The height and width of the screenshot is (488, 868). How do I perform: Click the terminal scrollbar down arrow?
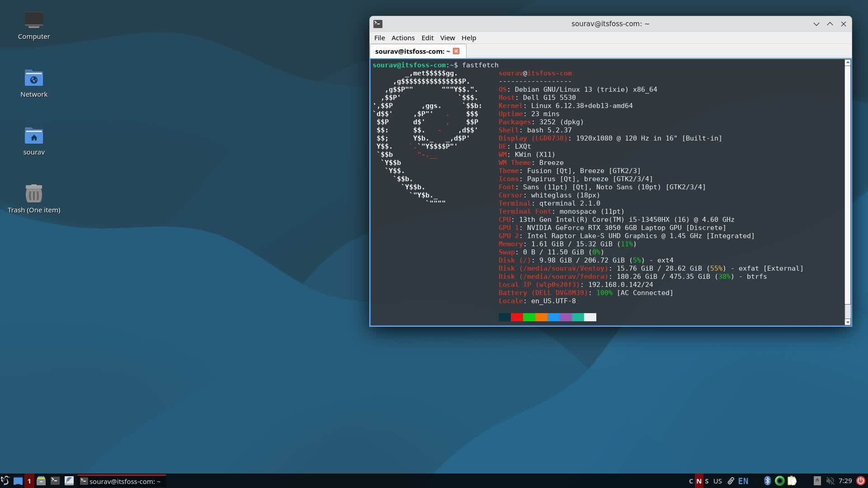[848, 322]
